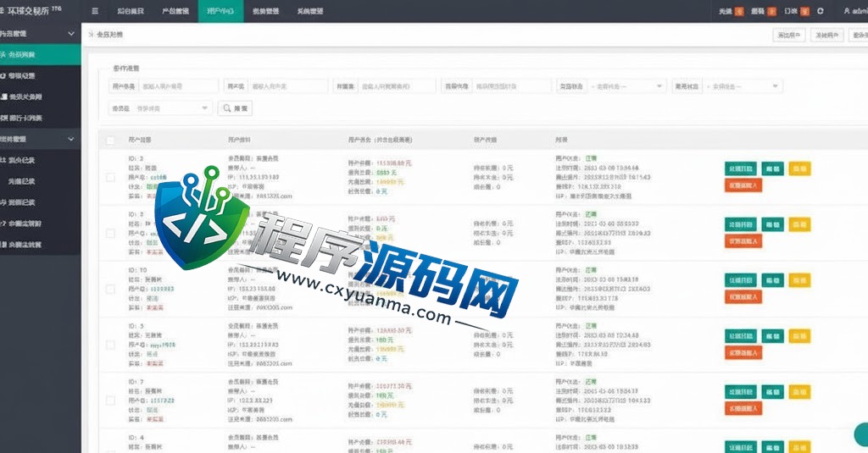The height and width of the screenshot is (453, 868).
Task: Click orange button in ID 5 row
Action: 743,352
